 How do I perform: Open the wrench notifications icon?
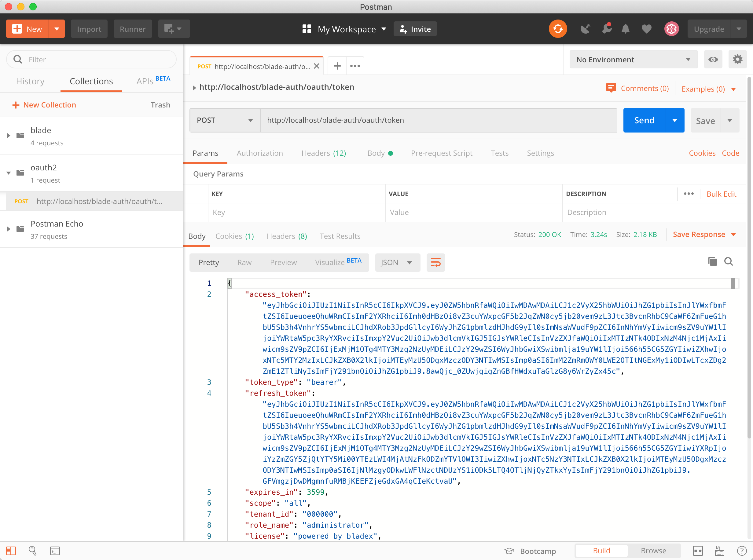tap(607, 28)
